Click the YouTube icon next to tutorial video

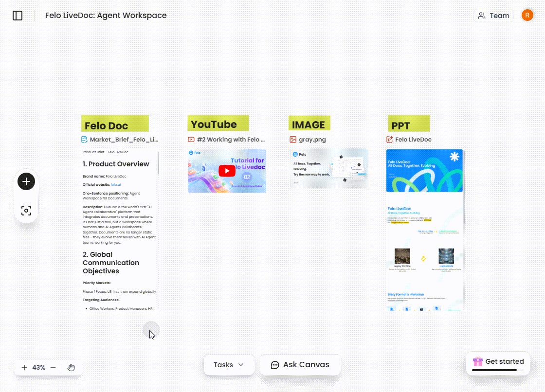tap(191, 139)
